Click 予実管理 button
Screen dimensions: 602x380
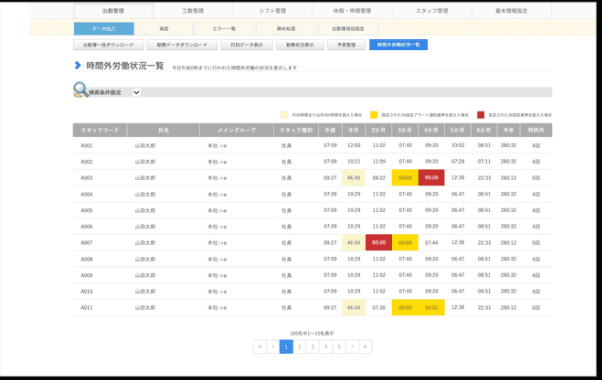[346, 45]
